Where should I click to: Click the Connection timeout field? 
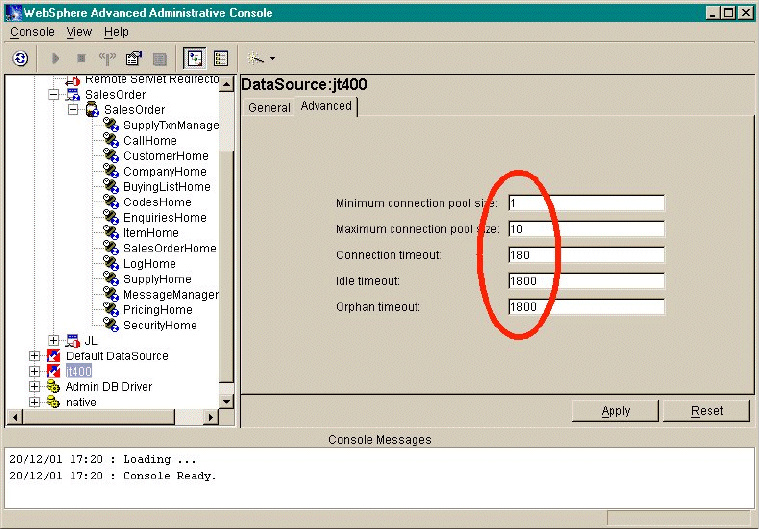[x=586, y=255]
